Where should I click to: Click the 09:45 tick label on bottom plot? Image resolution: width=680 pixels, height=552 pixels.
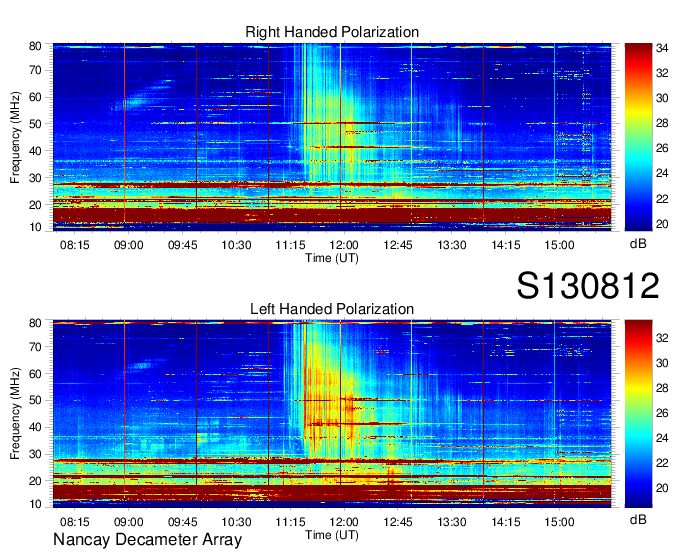click(183, 522)
